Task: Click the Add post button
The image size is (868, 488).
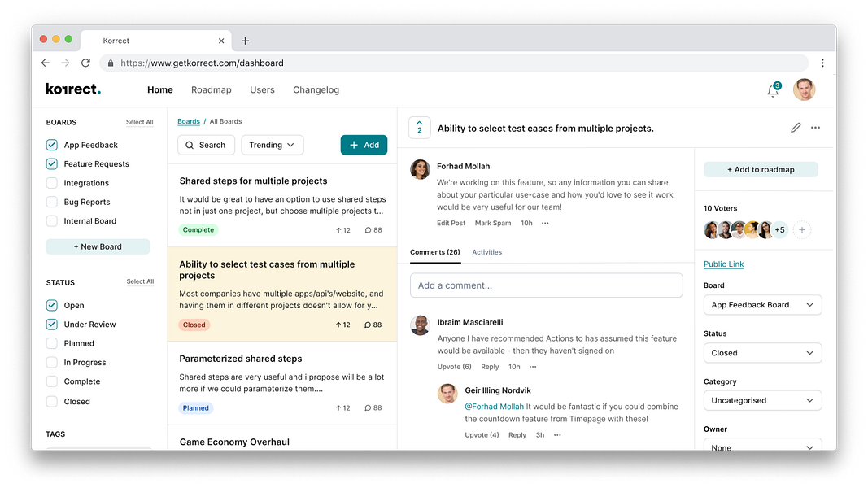Action: 364,145
